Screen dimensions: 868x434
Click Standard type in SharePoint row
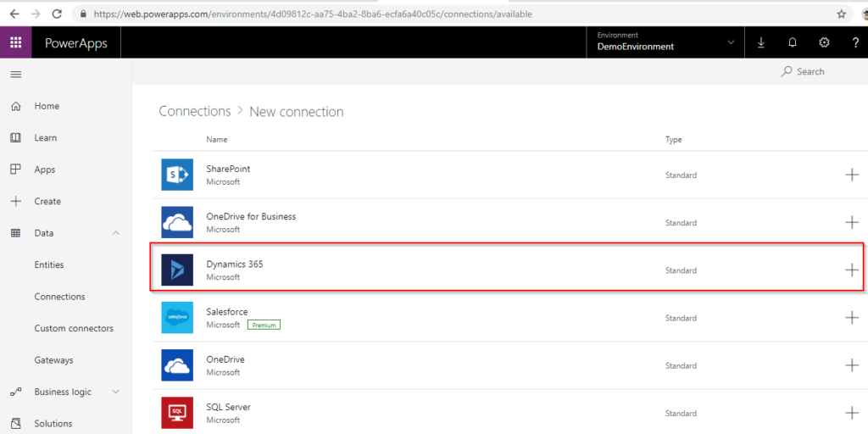(x=681, y=175)
